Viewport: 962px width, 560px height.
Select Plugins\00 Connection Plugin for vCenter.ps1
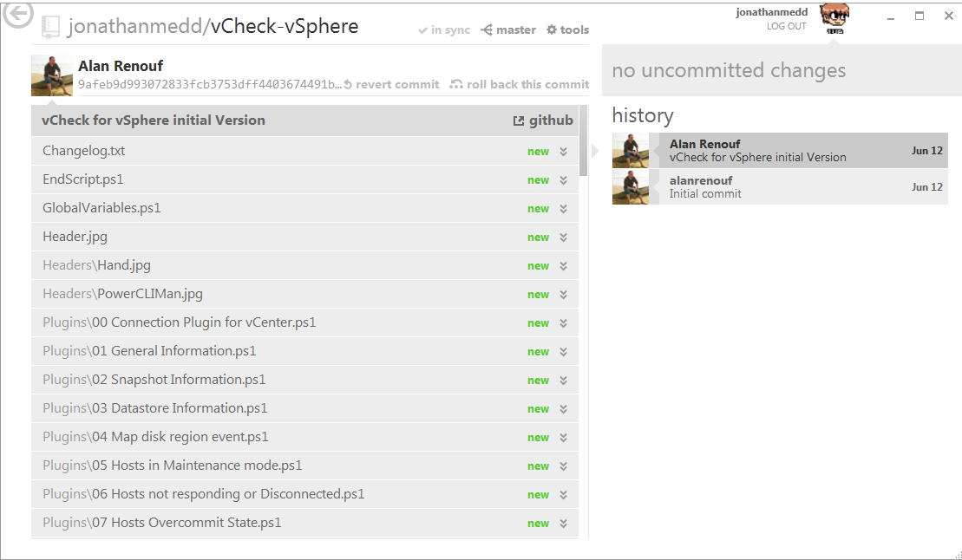[x=180, y=322]
